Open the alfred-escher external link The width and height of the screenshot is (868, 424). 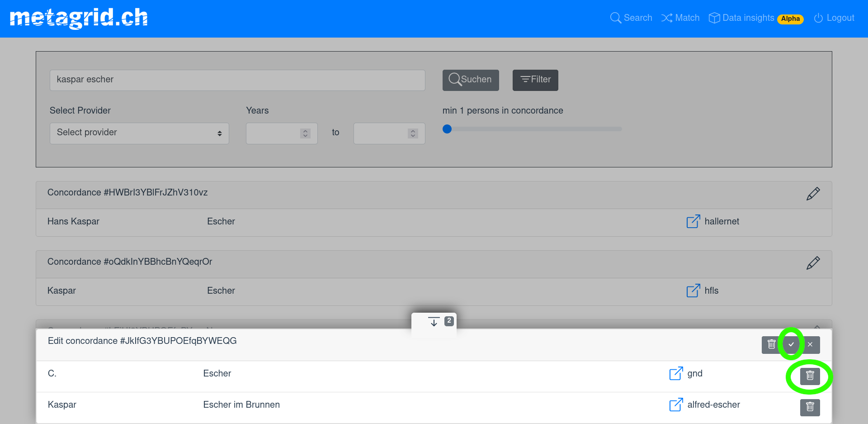point(676,405)
